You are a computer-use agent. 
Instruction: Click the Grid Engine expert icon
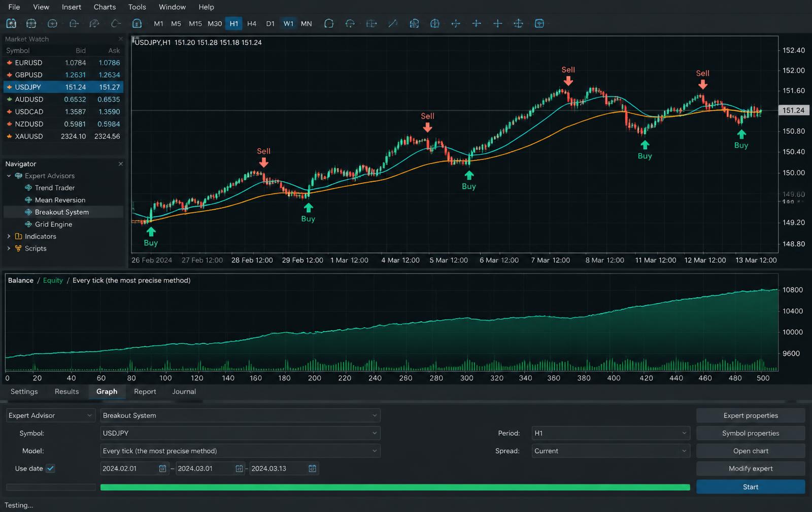28,224
